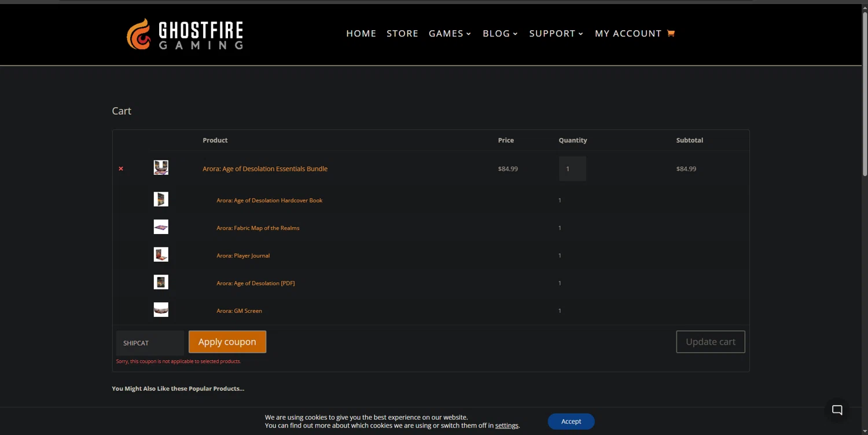Open the Hardcover Book thumbnail image

pos(161,199)
